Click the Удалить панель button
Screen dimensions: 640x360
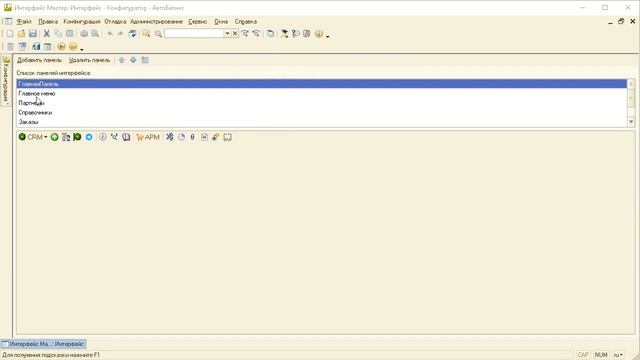tap(89, 60)
